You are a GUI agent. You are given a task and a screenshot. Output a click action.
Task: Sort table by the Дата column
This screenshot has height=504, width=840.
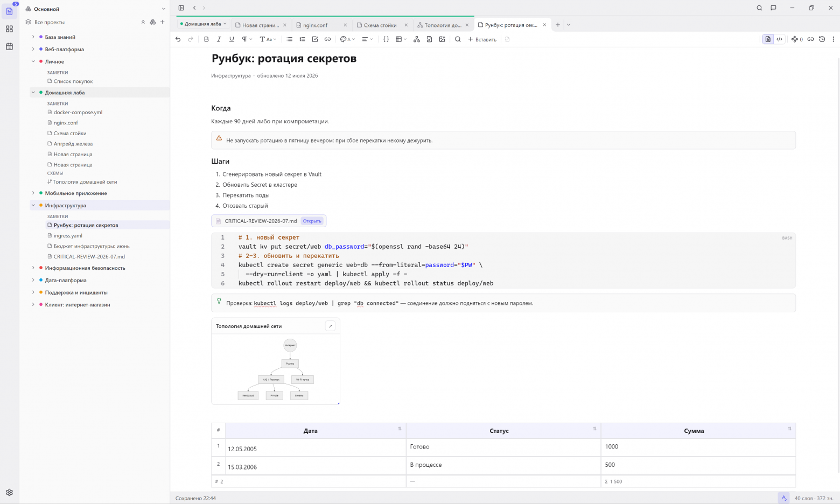(400, 429)
